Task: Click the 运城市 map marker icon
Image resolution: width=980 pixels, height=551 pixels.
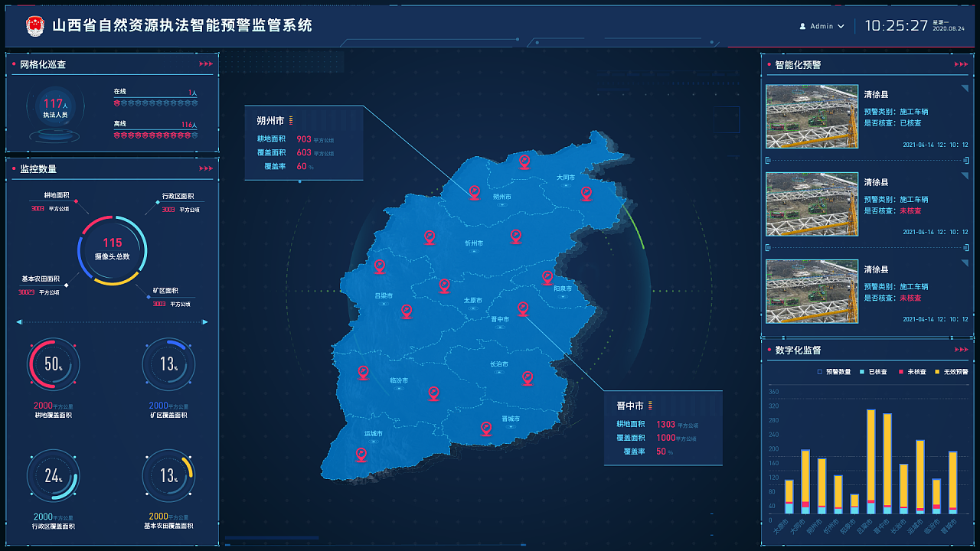Action: pos(360,453)
